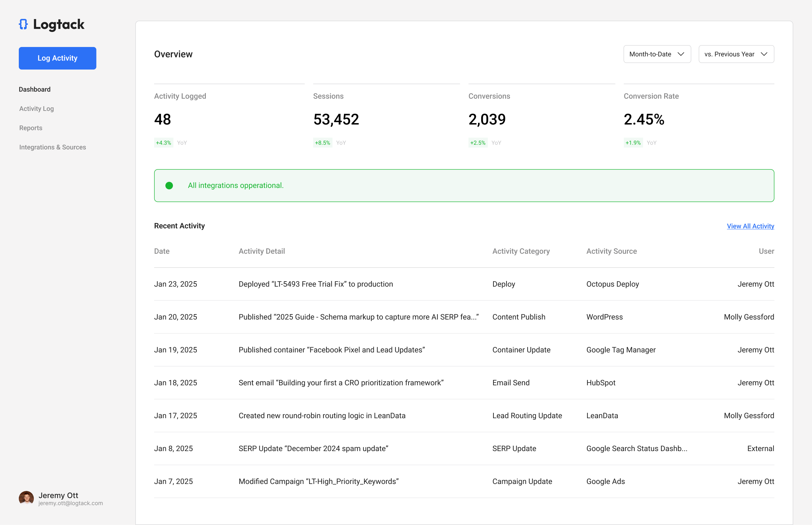Image resolution: width=812 pixels, height=525 pixels.
Task: Open Activity Log in the sidebar
Action: pyautogui.click(x=36, y=109)
